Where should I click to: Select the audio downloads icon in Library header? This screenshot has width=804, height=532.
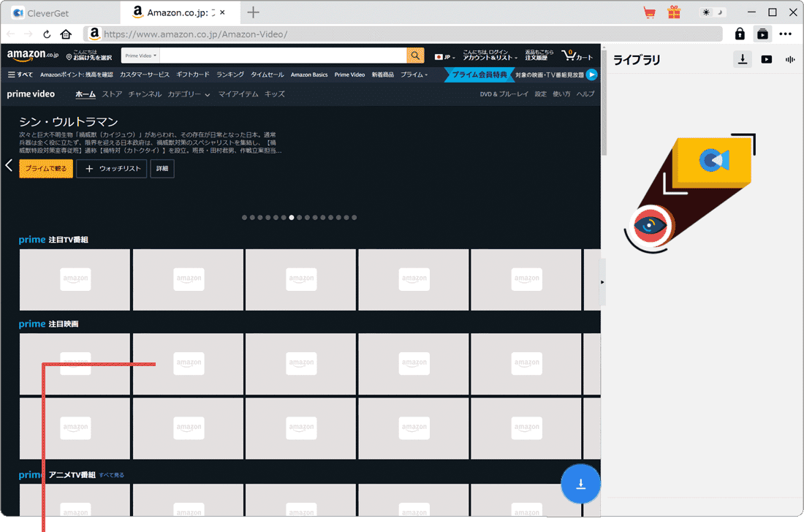pos(790,59)
